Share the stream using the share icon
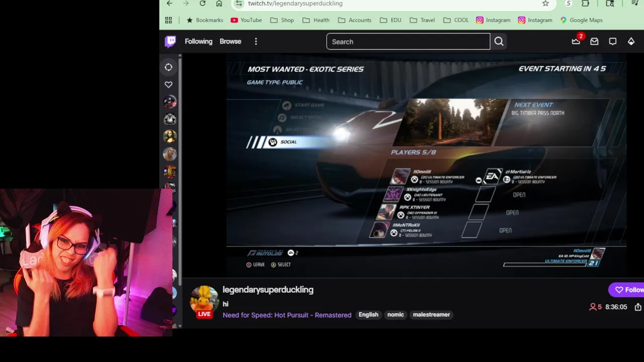The width and height of the screenshot is (644, 362). tap(638, 307)
